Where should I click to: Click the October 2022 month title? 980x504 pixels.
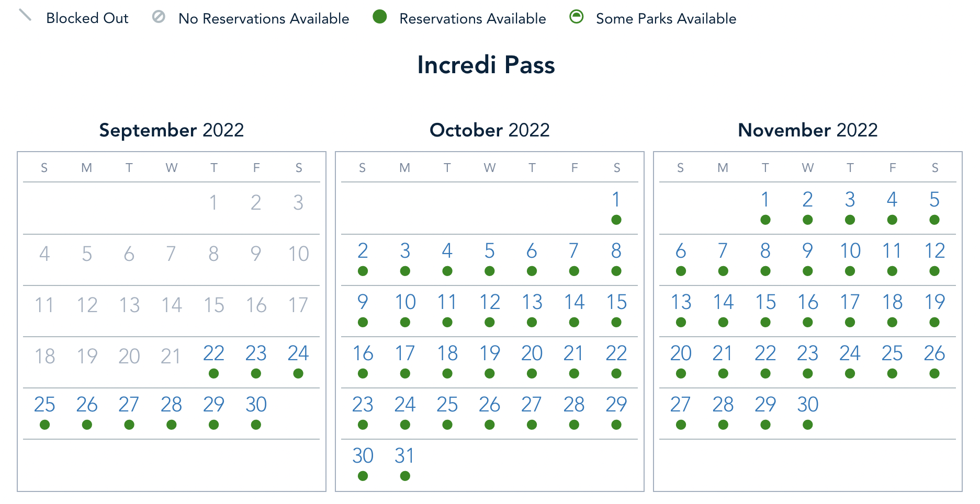click(489, 130)
